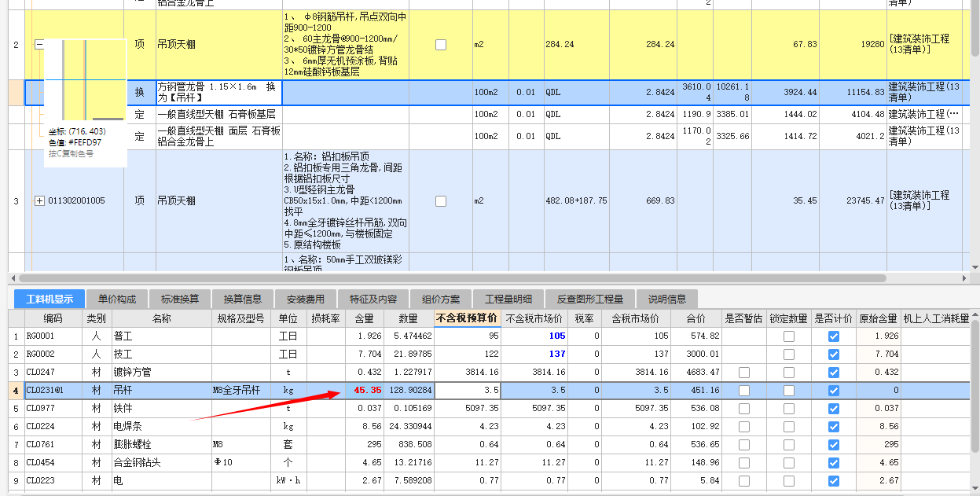Check 是否暂估 for 镀锌方管 row
Image resolution: width=980 pixels, height=496 pixels.
click(744, 373)
